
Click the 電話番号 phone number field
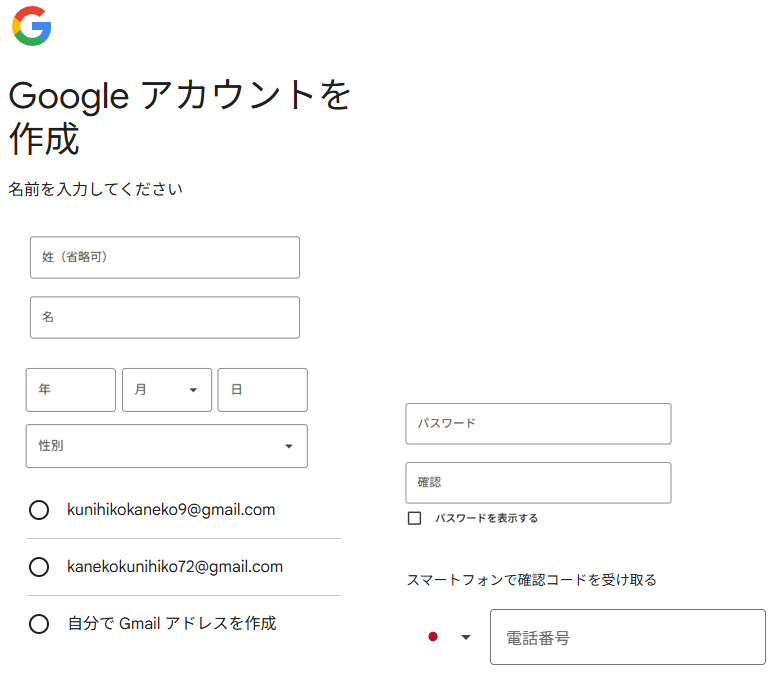[627, 637]
